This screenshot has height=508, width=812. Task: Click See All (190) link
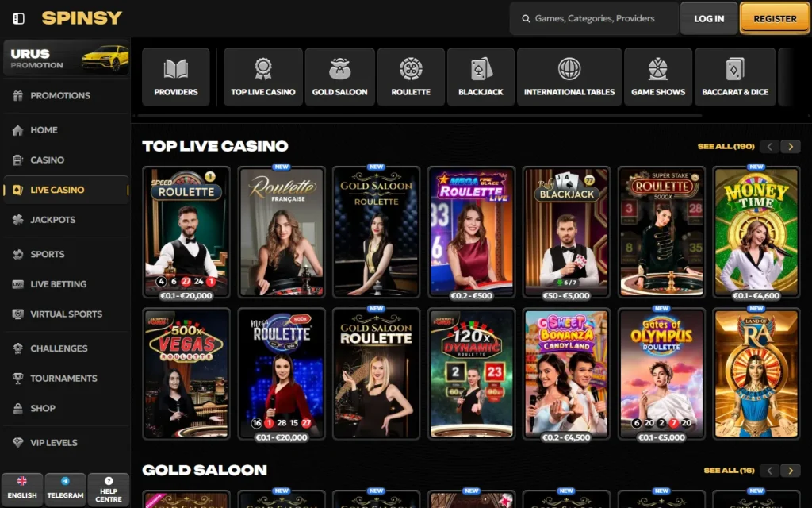coord(726,147)
